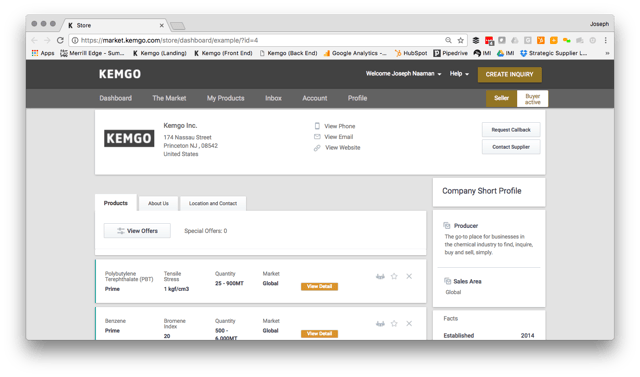Click the zoom magnifier in address bar
Viewport: 640px width, 377px height.
[448, 40]
